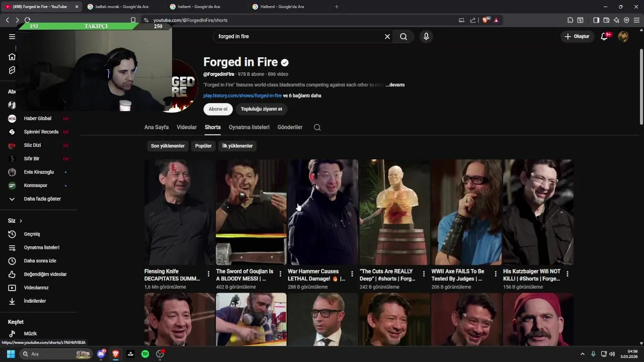644x362 pixels.
Task: Open the WWII Axe FAILS short thumbnail
Action: click(x=466, y=212)
